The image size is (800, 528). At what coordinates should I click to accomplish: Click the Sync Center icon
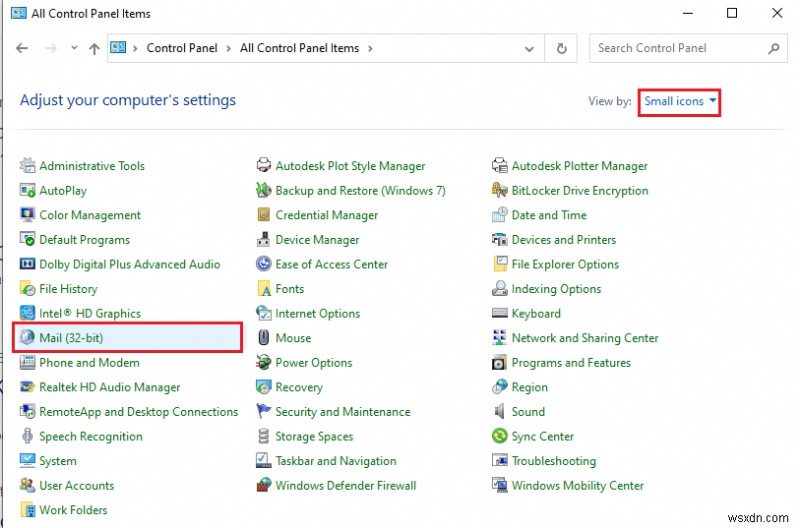coord(499,436)
